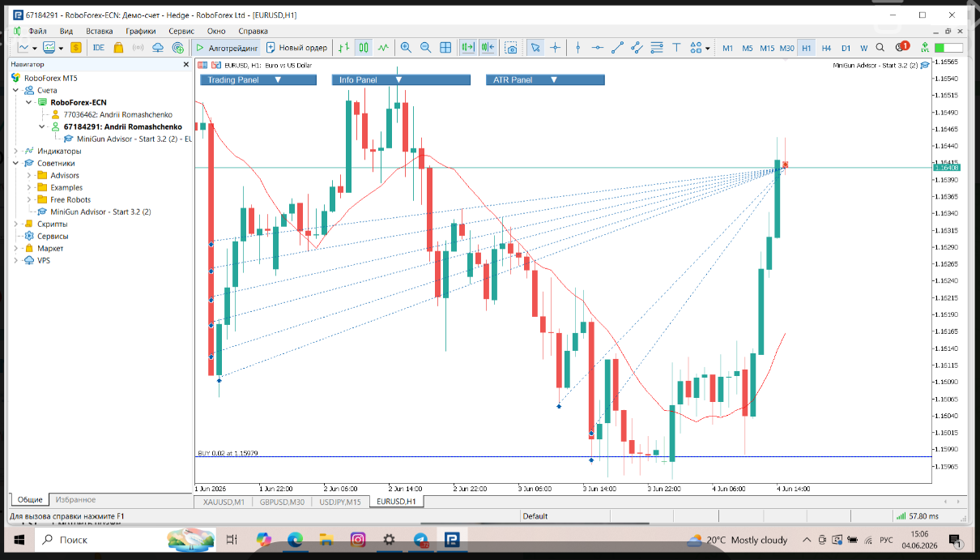Zoom out the chart with minus magnifier
This screenshot has width=980, height=560.
(425, 48)
